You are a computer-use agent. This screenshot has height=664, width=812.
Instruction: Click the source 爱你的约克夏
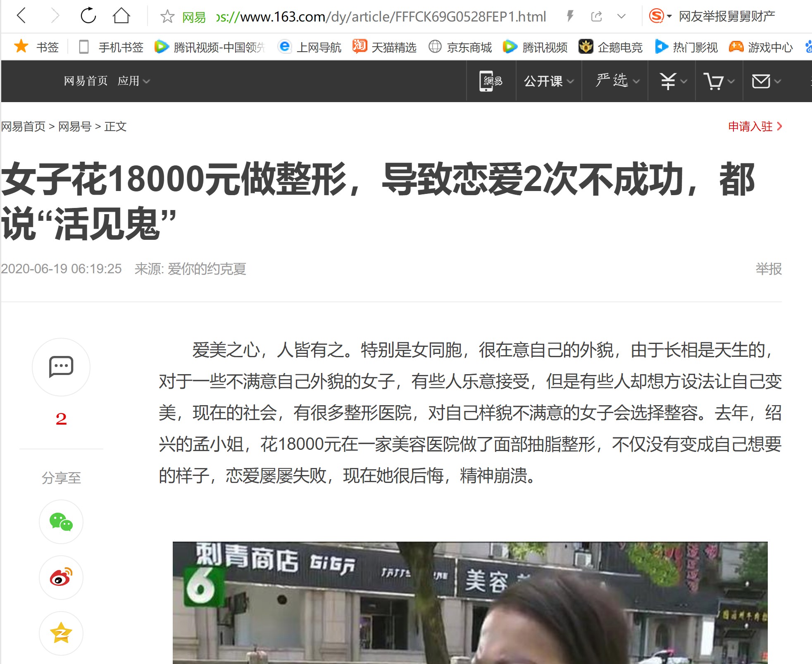[x=207, y=269]
